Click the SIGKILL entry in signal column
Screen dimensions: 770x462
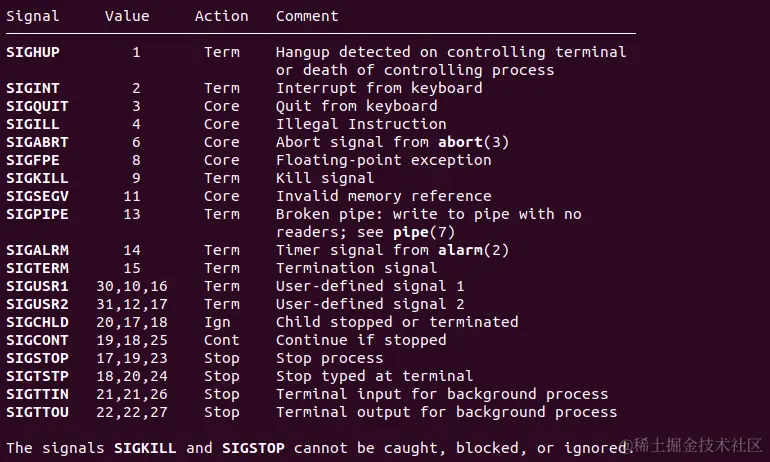click(37, 178)
